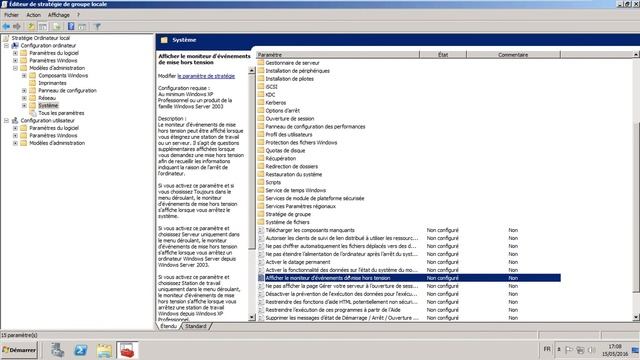Click the FR language indicator in the tray
The height and width of the screenshot is (360, 640).
547,349
